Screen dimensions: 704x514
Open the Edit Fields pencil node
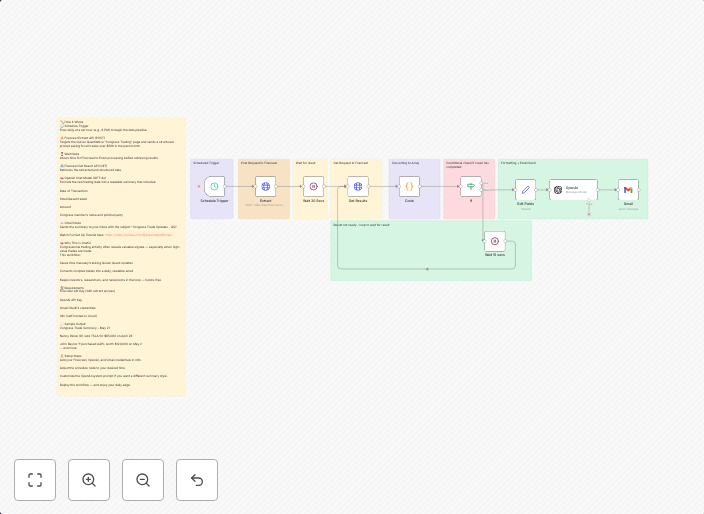(x=525, y=190)
